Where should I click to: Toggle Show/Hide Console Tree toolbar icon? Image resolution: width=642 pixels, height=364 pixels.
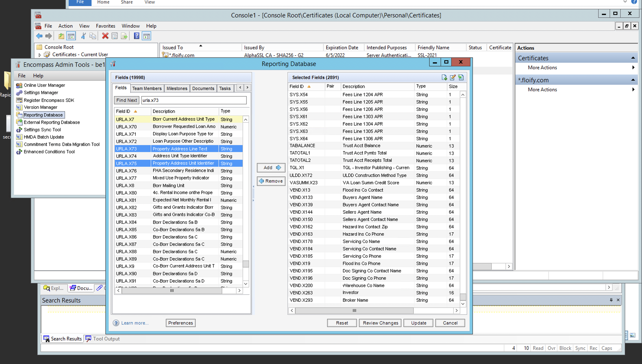(x=71, y=36)
